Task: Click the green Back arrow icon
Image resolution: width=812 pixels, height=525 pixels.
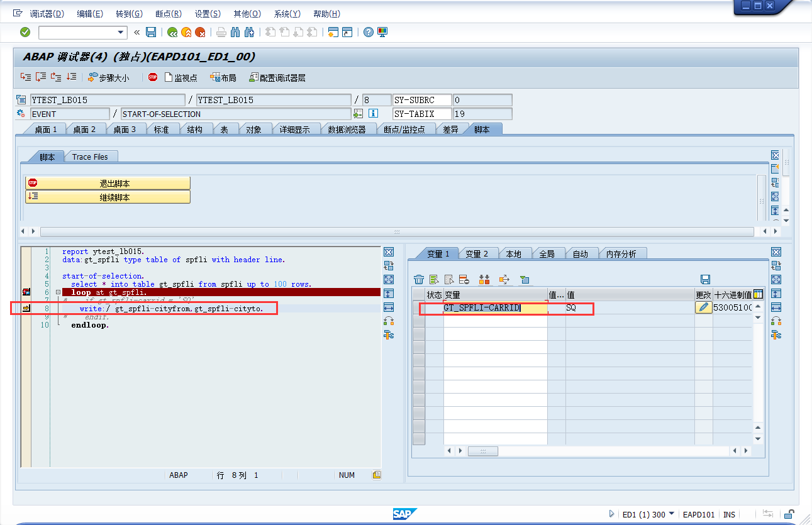Action: 172,32
